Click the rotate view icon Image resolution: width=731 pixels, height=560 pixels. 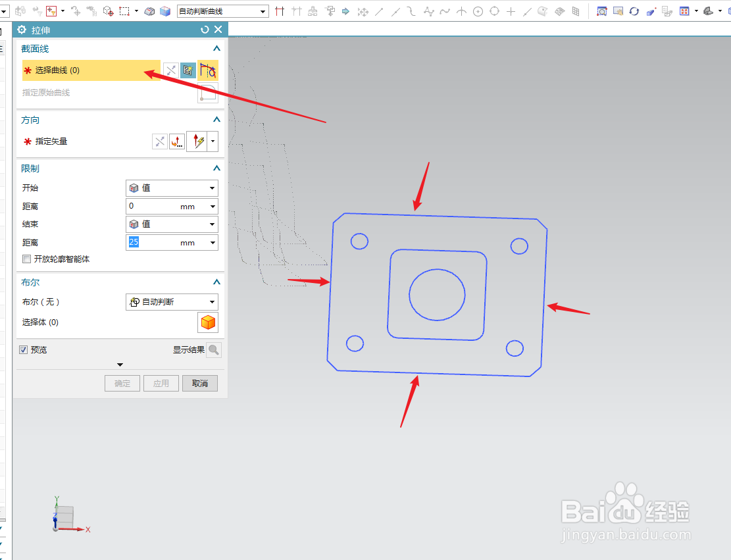[x=634, y=11]
